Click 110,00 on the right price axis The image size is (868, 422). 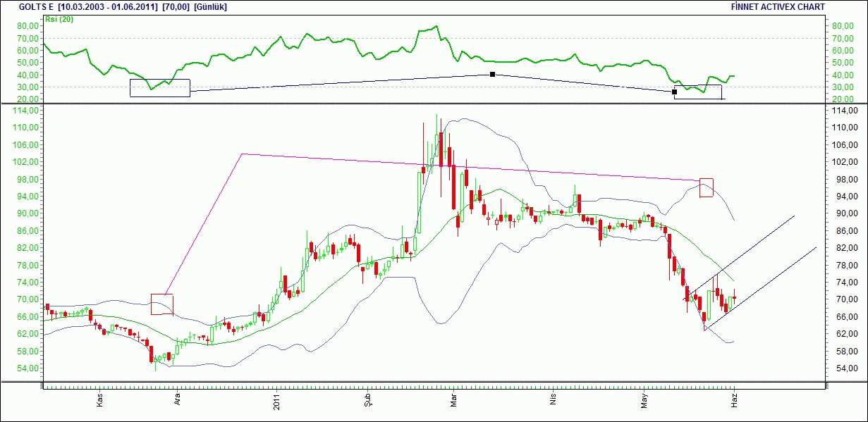coord(845,128)
